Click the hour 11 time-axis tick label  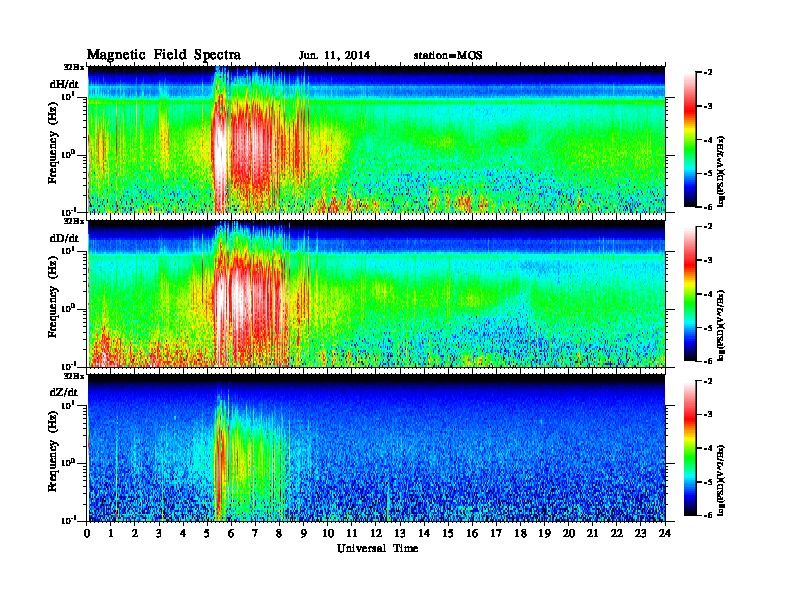[352, 533]
